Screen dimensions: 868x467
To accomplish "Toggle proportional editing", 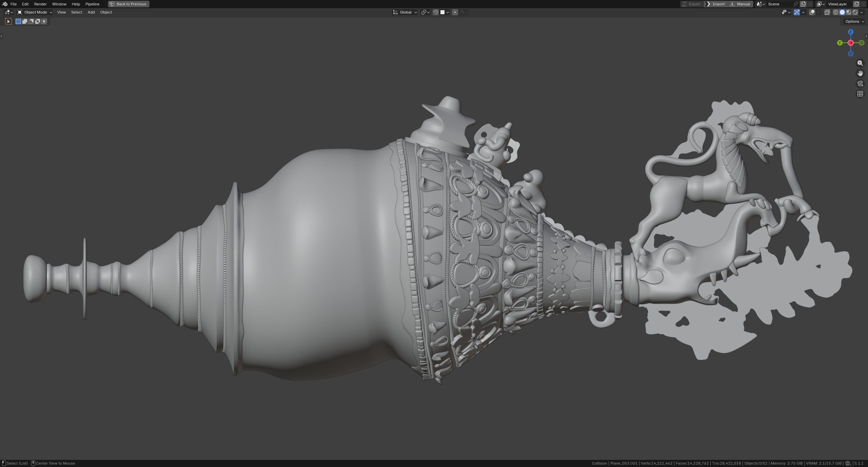I will pyautogui.click(x=455, y=12).
